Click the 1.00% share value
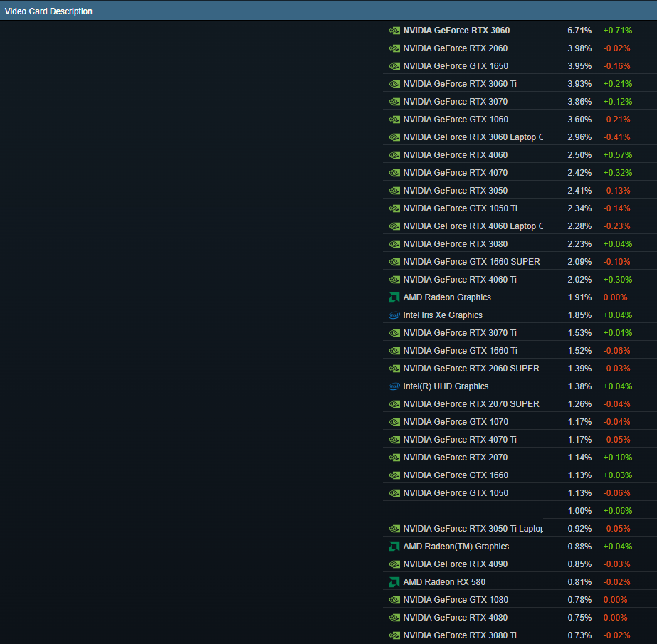This screenshot has height=644, width=657. pos(579,511)
